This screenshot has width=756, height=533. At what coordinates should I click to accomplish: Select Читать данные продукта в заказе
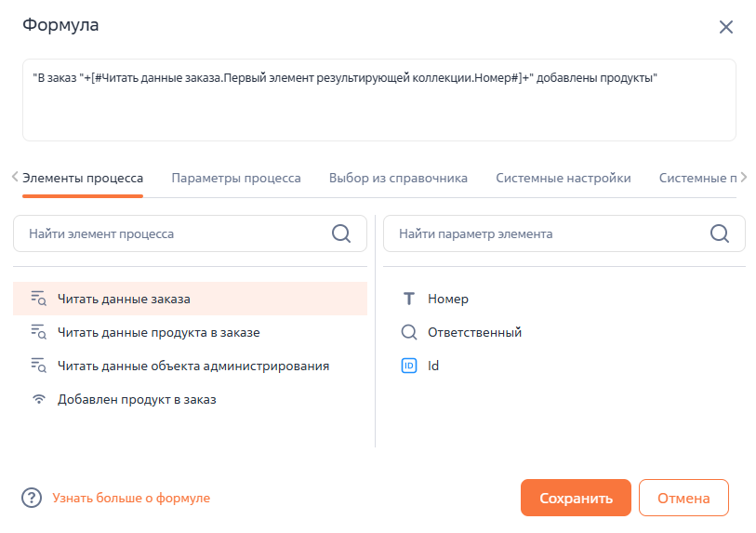pos(190,332)
